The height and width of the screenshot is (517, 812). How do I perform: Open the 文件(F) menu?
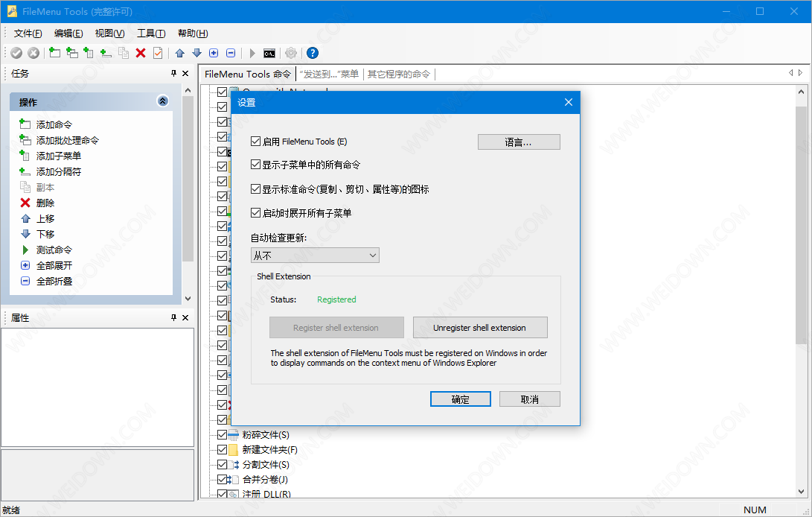(28, 34)
